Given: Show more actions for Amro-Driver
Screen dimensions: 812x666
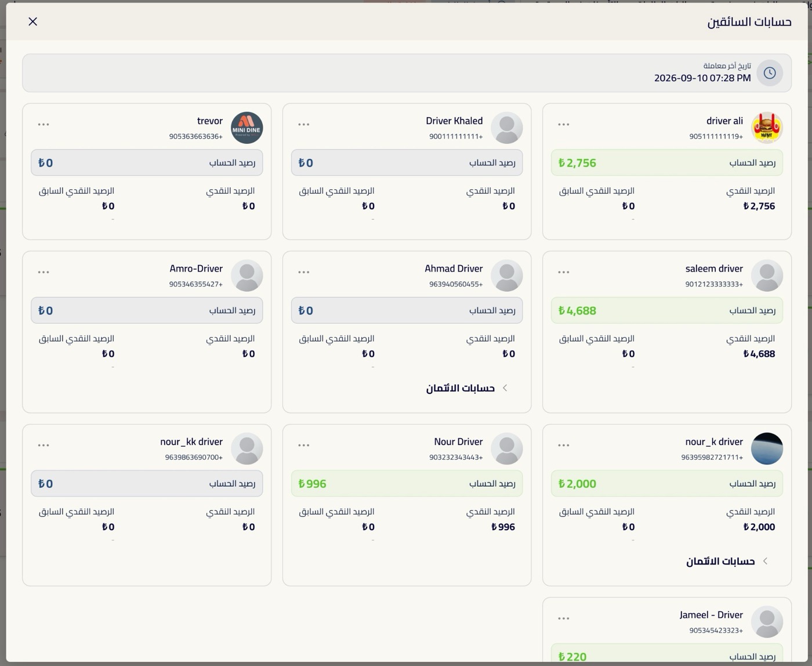Looking at the screenshot, I should click(43, 272).
